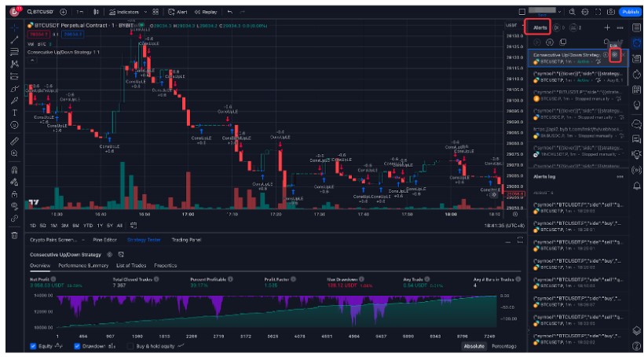Open the Notifications bell in sidebar
The width and height of the screenshot is (644, 357).
click(x=636, y=186)
